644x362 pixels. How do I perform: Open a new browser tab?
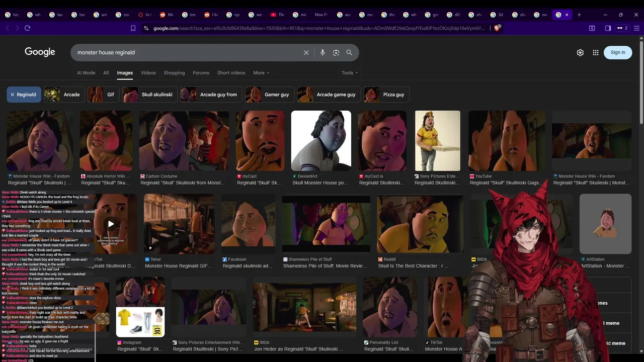point(579,15)
